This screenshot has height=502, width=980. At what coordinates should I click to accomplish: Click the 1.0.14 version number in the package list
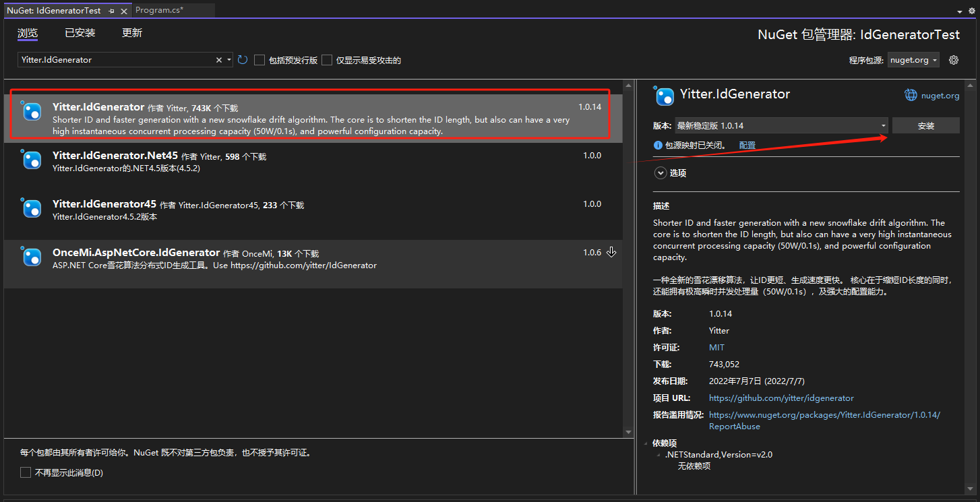point(590,107)
